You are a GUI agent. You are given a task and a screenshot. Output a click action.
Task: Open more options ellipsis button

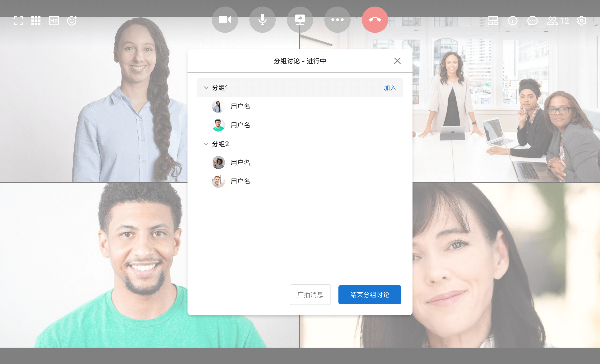click(337, 20)
